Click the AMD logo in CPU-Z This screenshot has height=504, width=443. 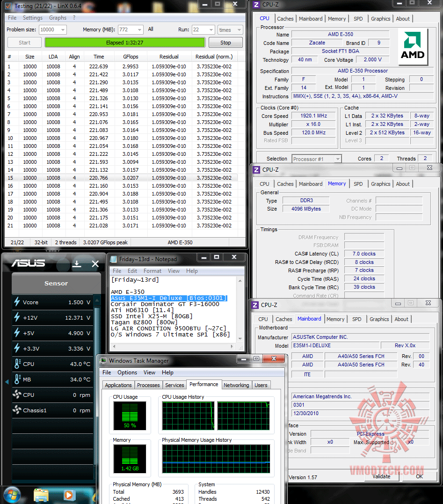[x=413, y=47]
